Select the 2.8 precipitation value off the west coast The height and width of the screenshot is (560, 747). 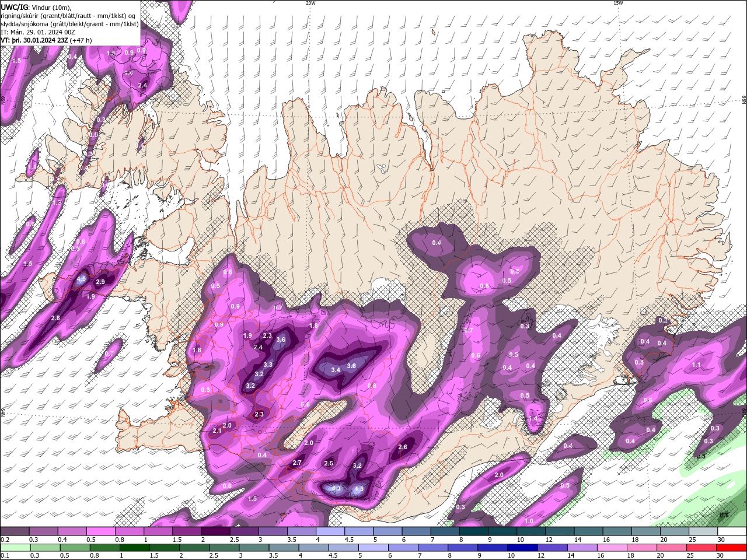[x=55, y=318]
